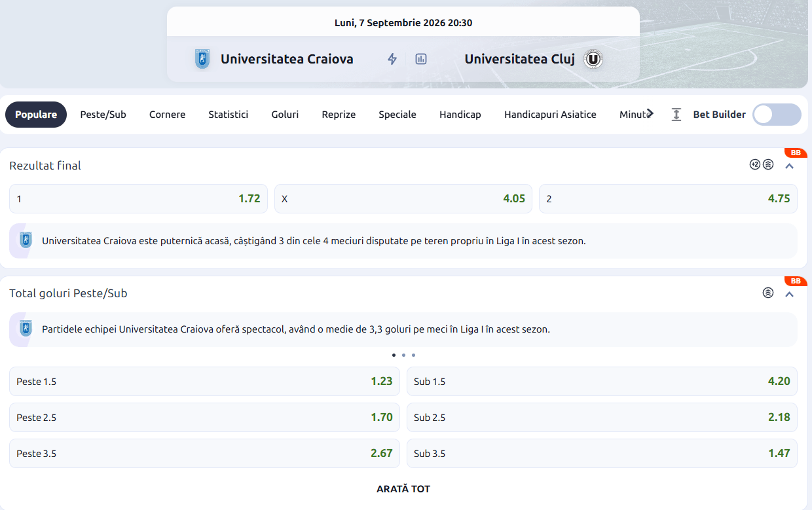The height and width of the screenshot is (510, 812).
Task: Collapse the Total goluri Peste/Sub section
Action: click(x=790, y=295)
